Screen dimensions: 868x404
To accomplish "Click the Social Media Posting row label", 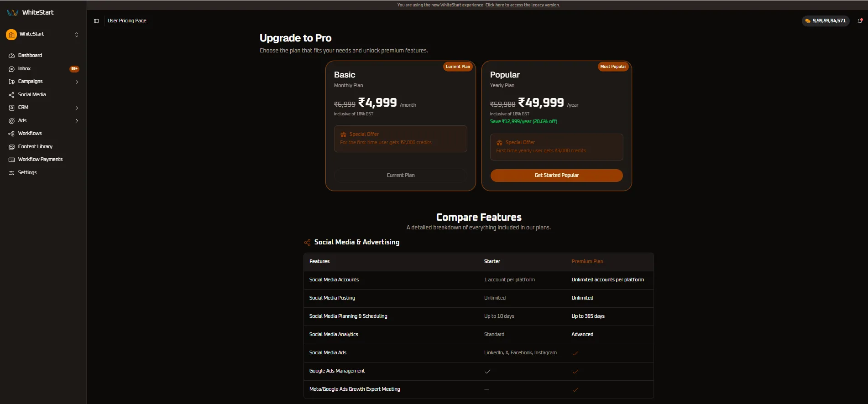I will (332, 298).
